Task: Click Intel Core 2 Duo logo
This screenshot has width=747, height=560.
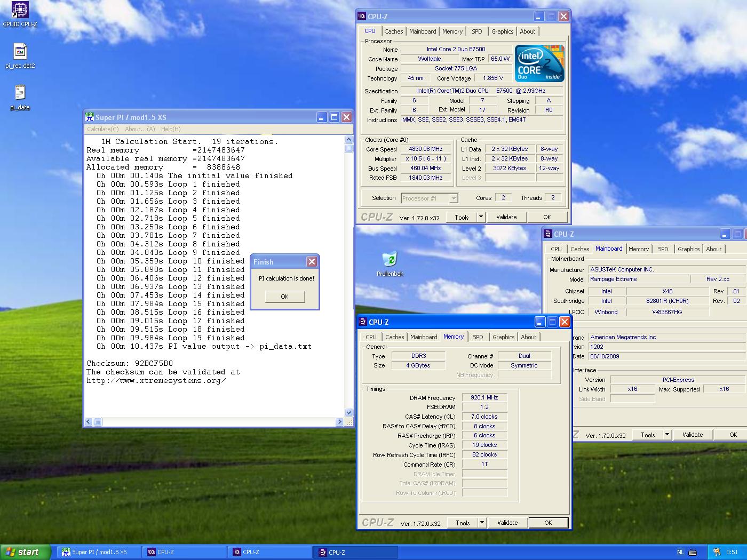Action: tap(539, 63)
